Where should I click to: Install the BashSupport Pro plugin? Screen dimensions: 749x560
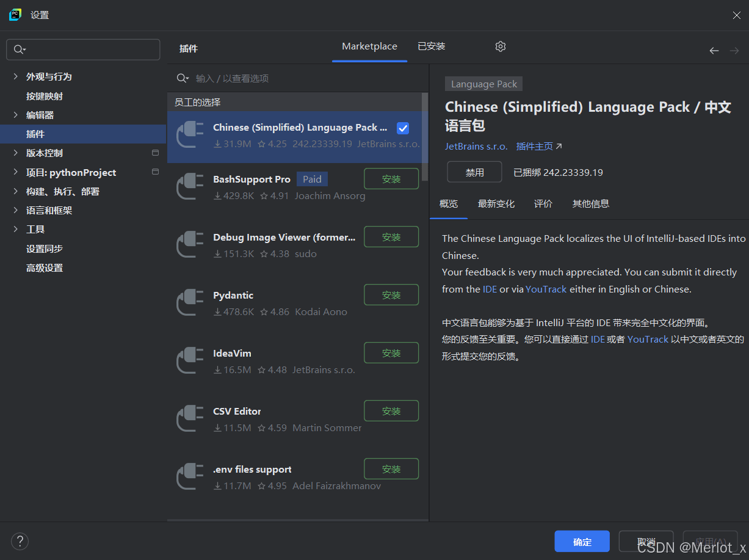click(x=391, y=179)
